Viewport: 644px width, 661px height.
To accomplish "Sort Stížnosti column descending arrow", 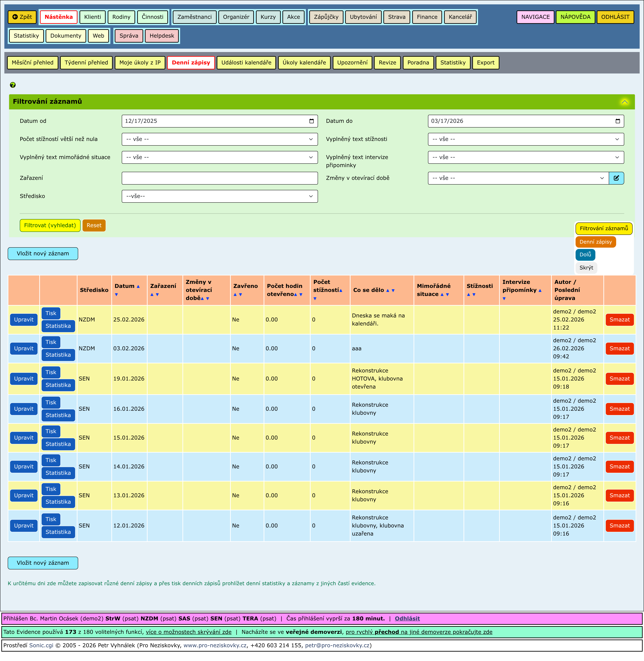I will (474, 295).
